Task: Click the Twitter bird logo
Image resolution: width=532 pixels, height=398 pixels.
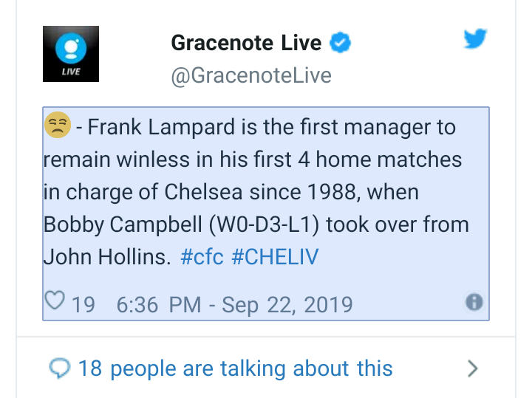Action: (475, 39)
